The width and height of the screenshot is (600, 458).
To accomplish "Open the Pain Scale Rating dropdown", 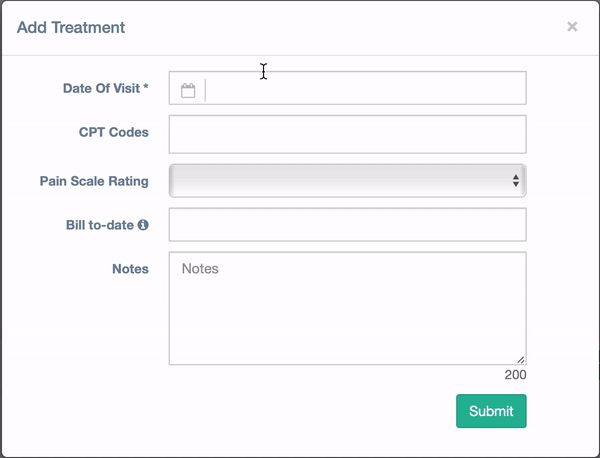I will pos(347,181).
